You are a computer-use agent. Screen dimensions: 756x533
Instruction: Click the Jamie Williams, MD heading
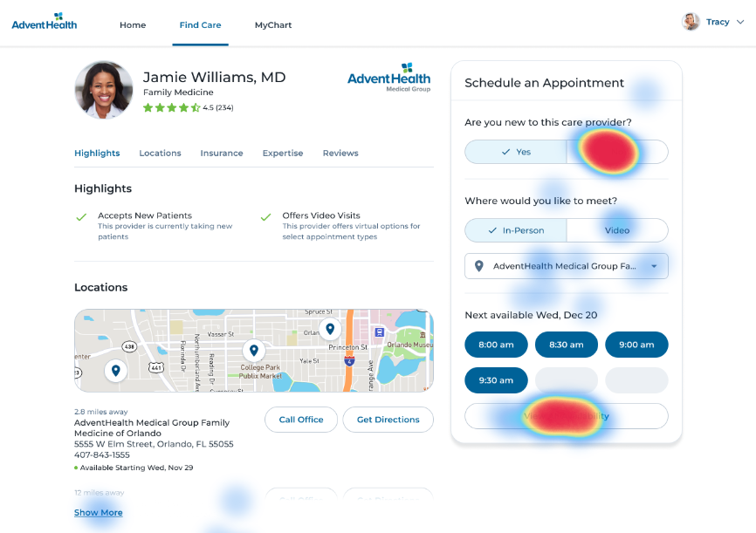pyautogui.click(x=214, y=77)
